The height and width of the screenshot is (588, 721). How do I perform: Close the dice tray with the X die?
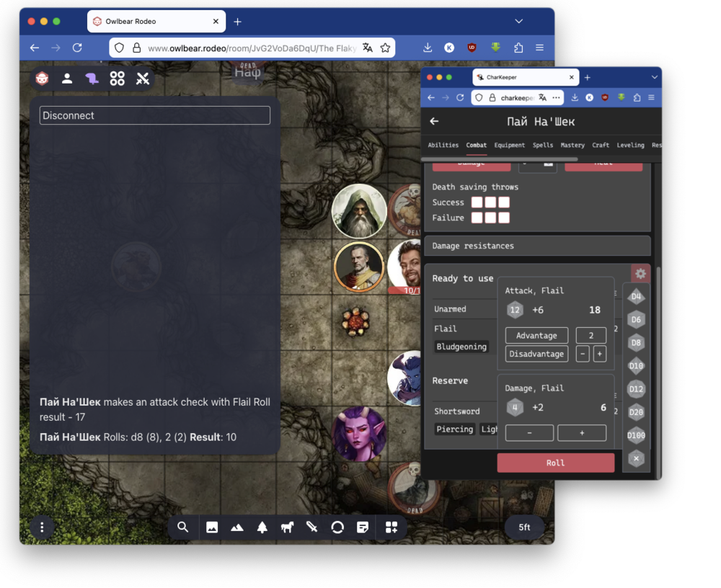click(x=636, y=458)
